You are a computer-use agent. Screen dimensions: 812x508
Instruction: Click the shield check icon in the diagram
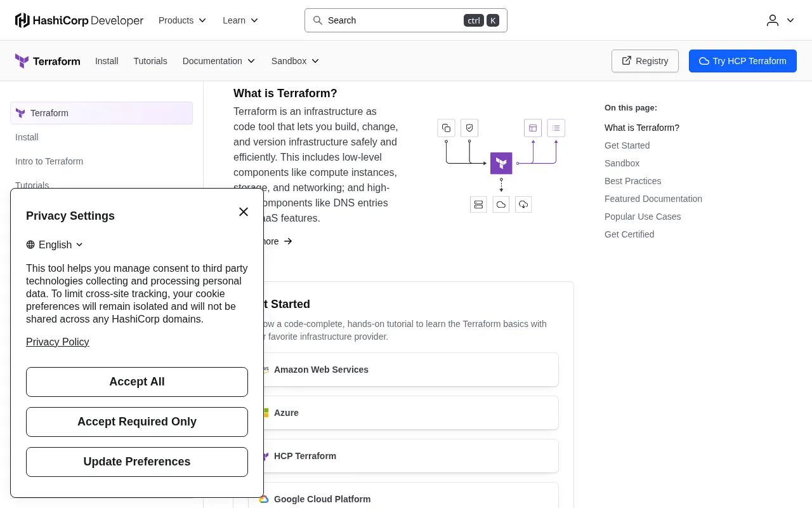coord(469,128)
